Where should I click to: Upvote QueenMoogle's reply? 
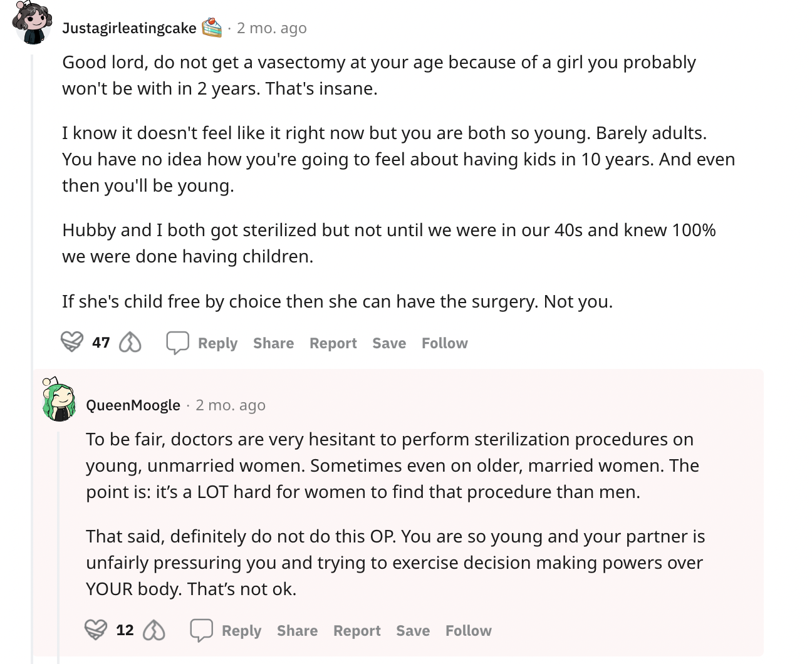(x=96, y=630)
